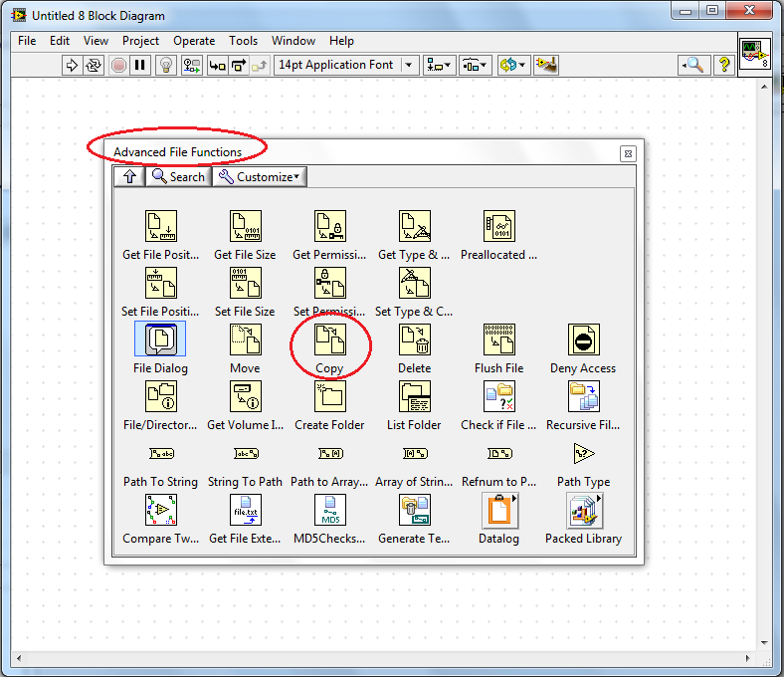784x677 pixels.
Task: Open the View menu
Action: pyautogui.click(x=96, y=41)
